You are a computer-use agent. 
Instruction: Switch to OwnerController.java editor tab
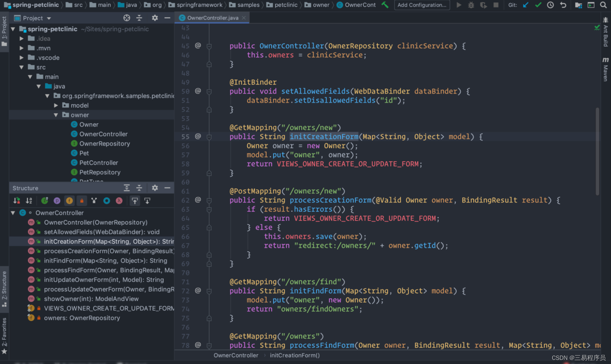click(x=212, y=18)
